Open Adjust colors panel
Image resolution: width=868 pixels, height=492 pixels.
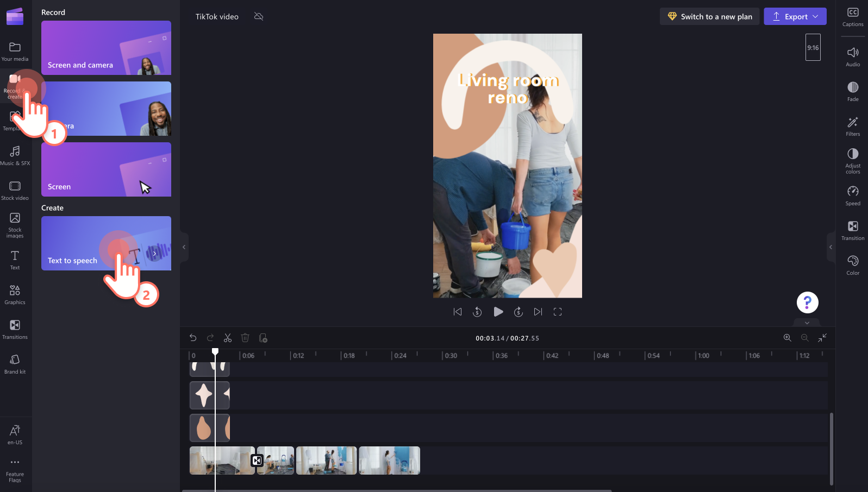click(853, 161)
